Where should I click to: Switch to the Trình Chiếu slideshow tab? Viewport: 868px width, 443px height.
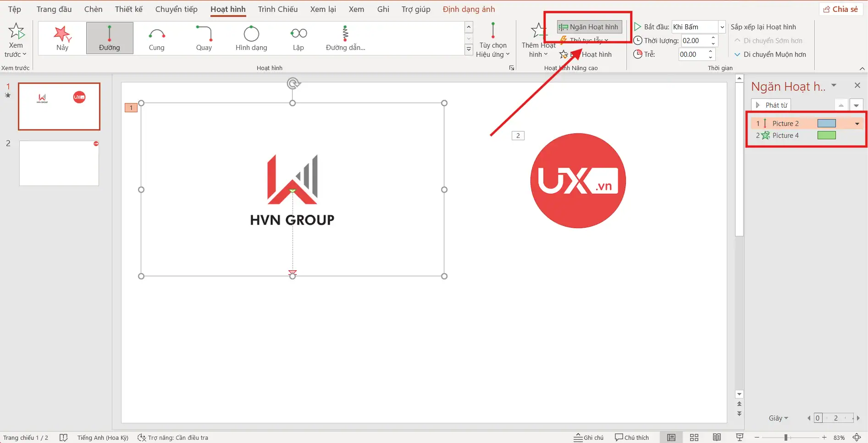point(277,9)
